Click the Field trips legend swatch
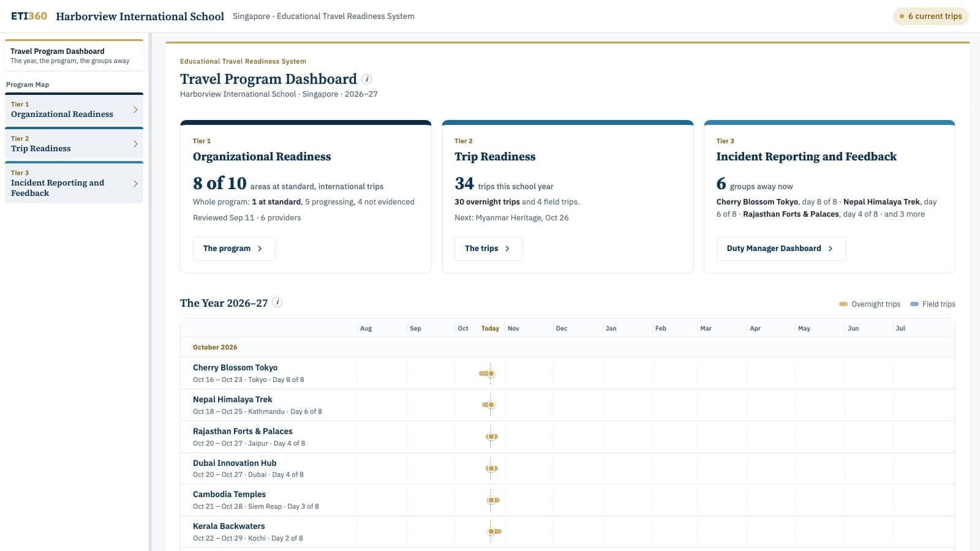 [x=914, y=304]
